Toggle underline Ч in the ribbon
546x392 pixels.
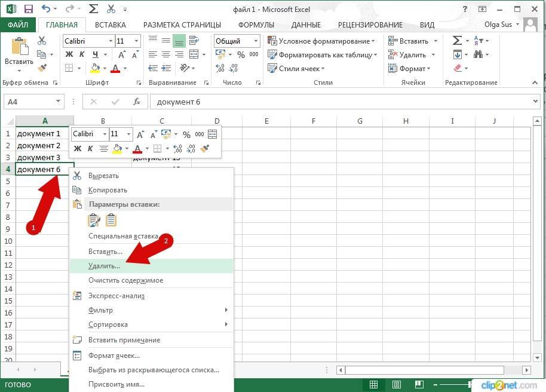tap(95, 54)
